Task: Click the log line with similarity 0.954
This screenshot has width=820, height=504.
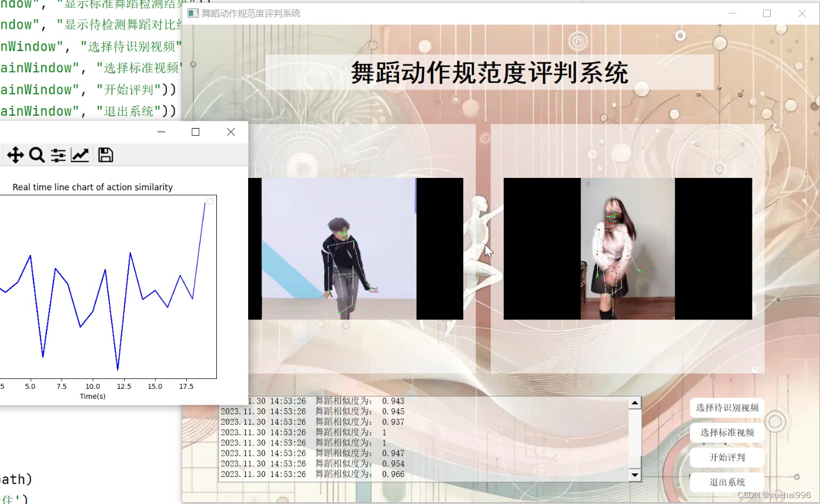Action: click(313, 463)
